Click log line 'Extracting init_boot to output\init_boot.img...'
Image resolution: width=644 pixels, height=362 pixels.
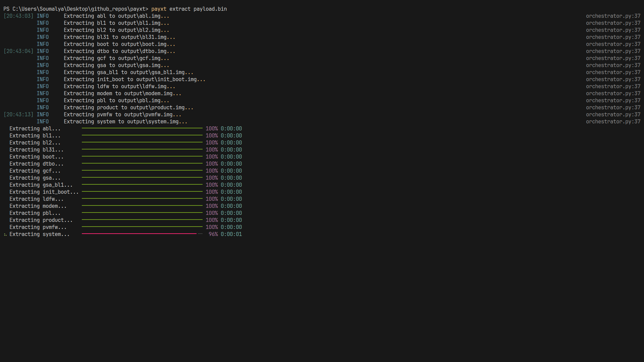tap(135, 79)
